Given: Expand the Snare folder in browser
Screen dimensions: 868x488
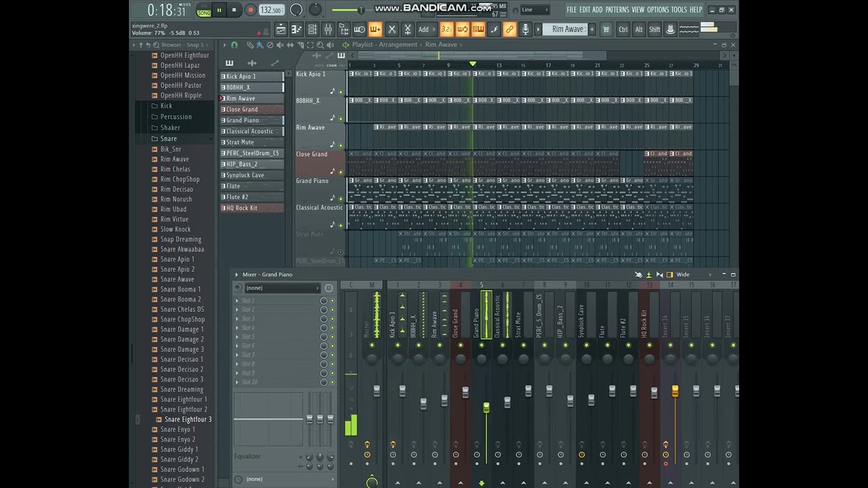Looking at the screenshot, I should pyautogui.click(x=168, y=138).
